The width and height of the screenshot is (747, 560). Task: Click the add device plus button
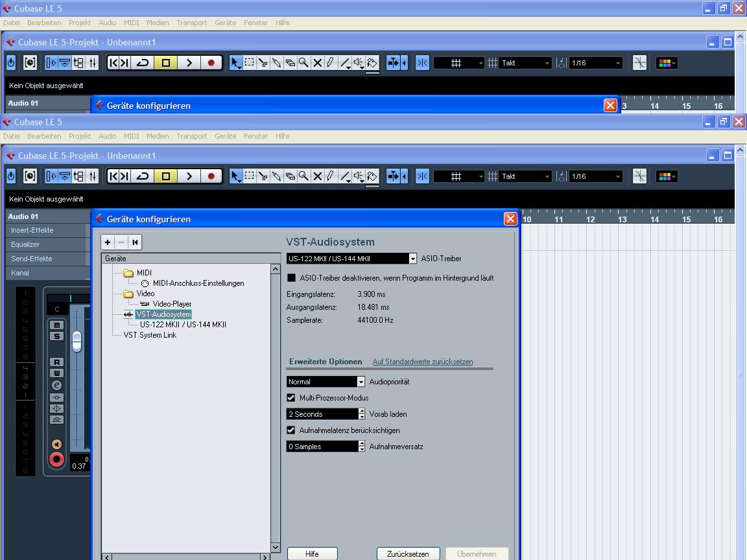pyautogui.click(x=108, y=242)
